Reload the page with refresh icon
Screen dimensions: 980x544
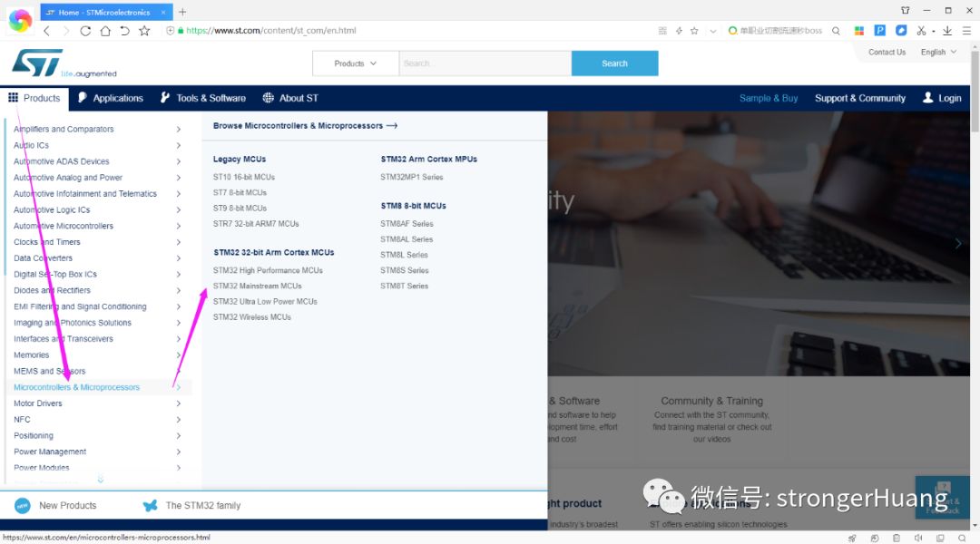[85, 31]
